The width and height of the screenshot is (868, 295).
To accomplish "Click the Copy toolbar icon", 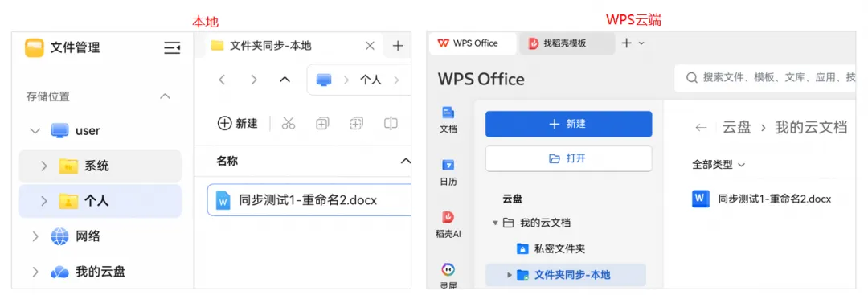I will (x=322, y=123).
